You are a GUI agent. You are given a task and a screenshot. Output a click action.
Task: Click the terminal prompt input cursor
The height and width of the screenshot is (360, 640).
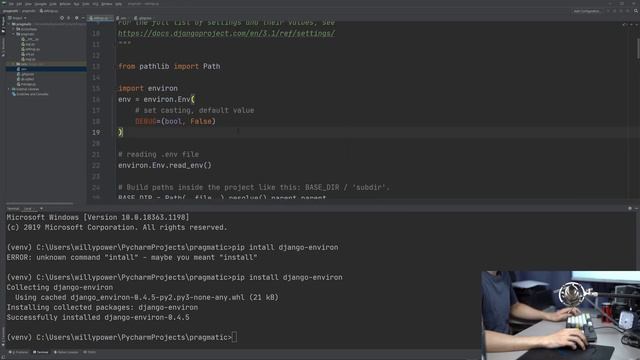[x=234, y=338]
